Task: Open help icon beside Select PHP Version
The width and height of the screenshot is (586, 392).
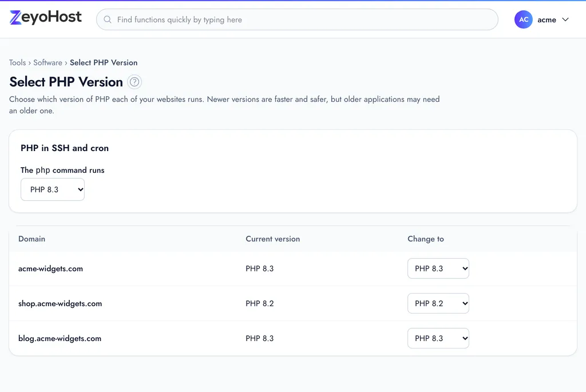Action: click(x=134, y=82)
